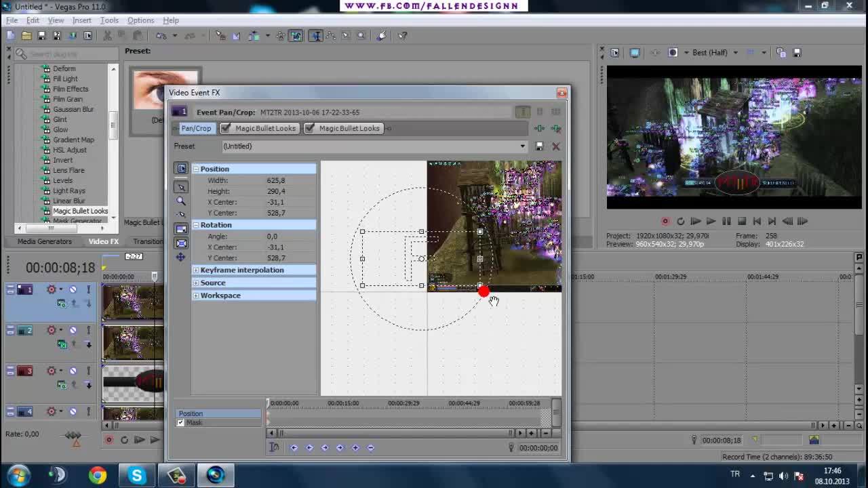This screenshot has height=488, width=868.
Task: Mute track 3 in the timeline
Action: coord(73,371)
